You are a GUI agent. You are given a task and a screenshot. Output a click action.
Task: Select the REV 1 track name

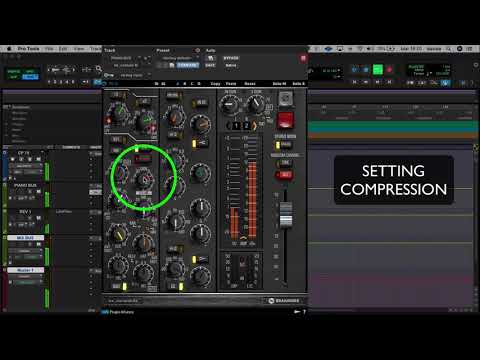click(x=25, y=212)
